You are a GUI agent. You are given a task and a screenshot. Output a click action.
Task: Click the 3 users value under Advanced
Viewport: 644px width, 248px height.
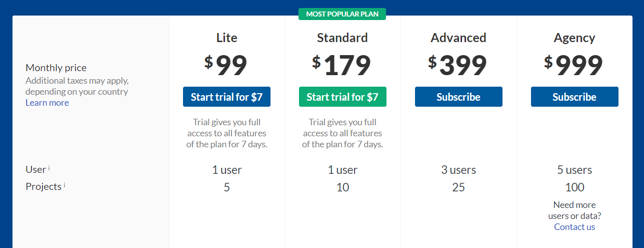tap(458, 170)
